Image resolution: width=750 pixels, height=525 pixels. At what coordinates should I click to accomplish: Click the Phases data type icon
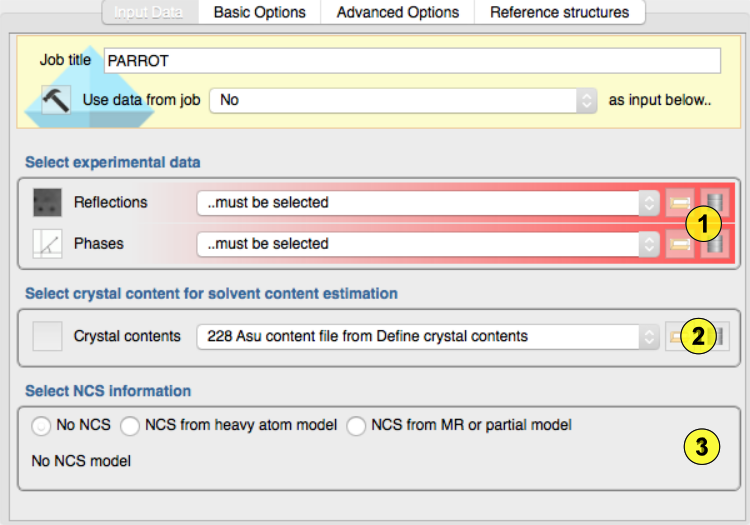pyautogui.click(x=47, y=243)
